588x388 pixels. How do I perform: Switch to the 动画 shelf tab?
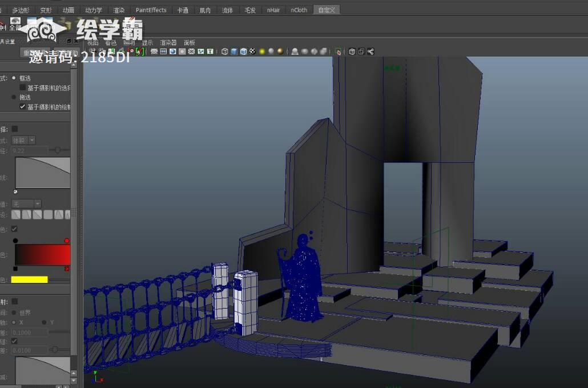click(x=69, y=10)
